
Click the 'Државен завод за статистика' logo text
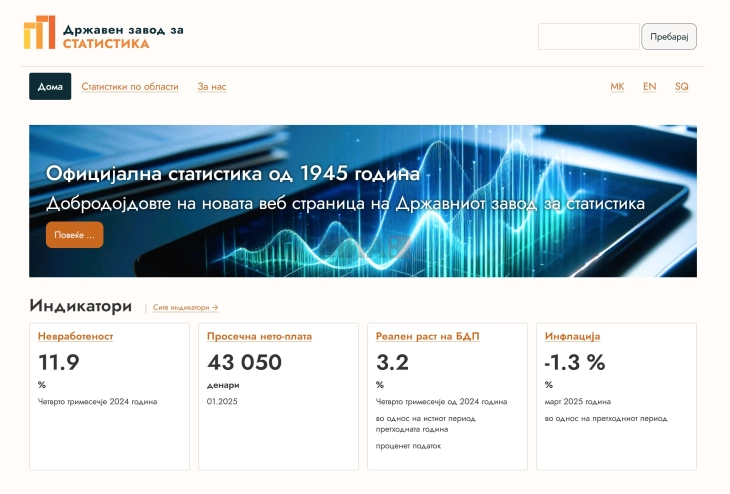pos(123,36)
